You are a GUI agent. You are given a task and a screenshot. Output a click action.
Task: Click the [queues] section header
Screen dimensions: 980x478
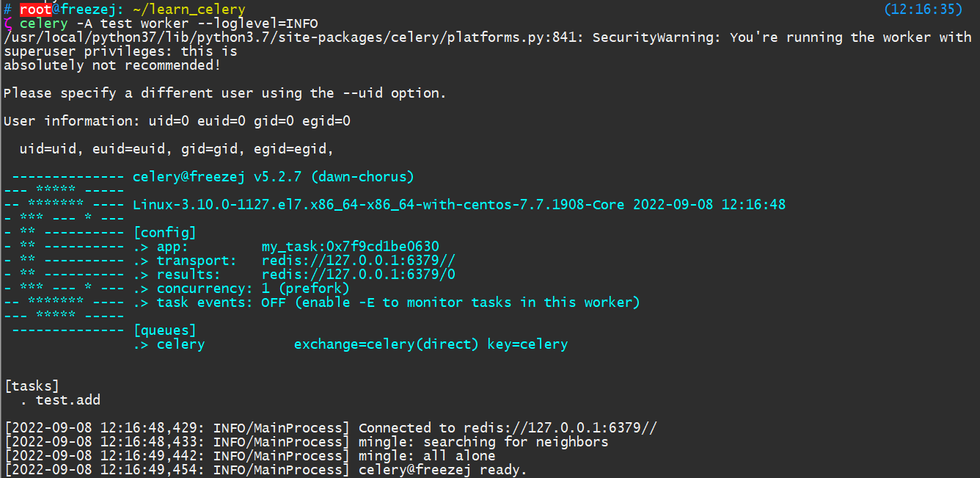(x=165, y=330)
